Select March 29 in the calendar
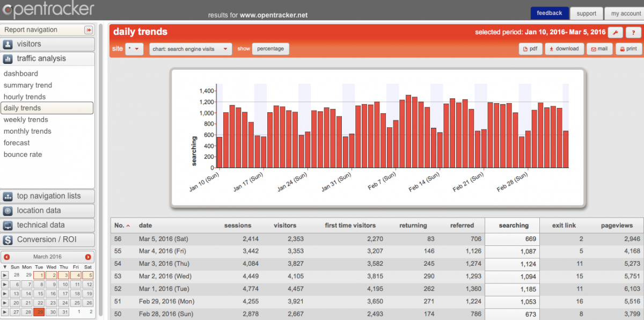This screenshot has height=320, width=644. tap(39, 311)
